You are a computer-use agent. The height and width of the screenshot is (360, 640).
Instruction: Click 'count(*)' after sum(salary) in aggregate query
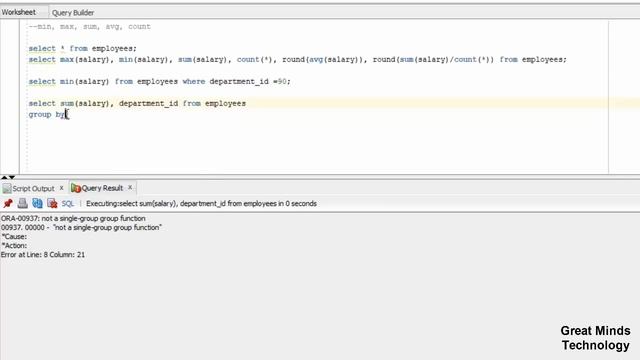pos(254,60)
